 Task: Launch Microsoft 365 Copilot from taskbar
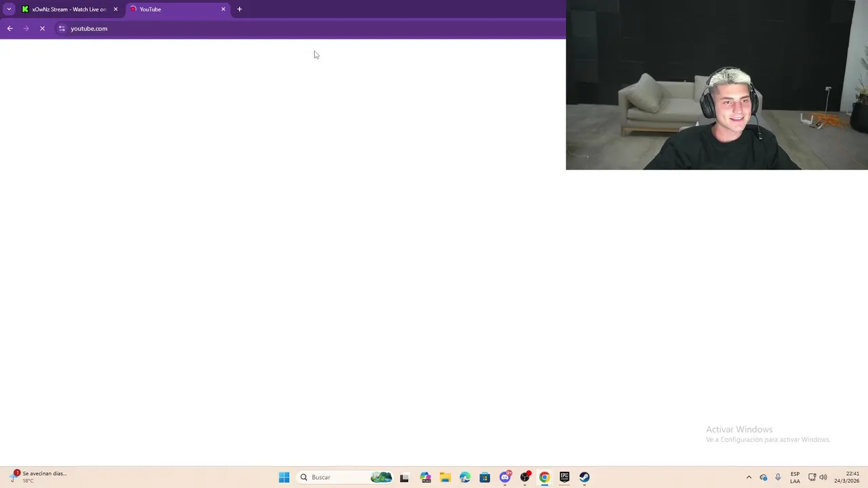pyautogui.click(x=425, y=477)
